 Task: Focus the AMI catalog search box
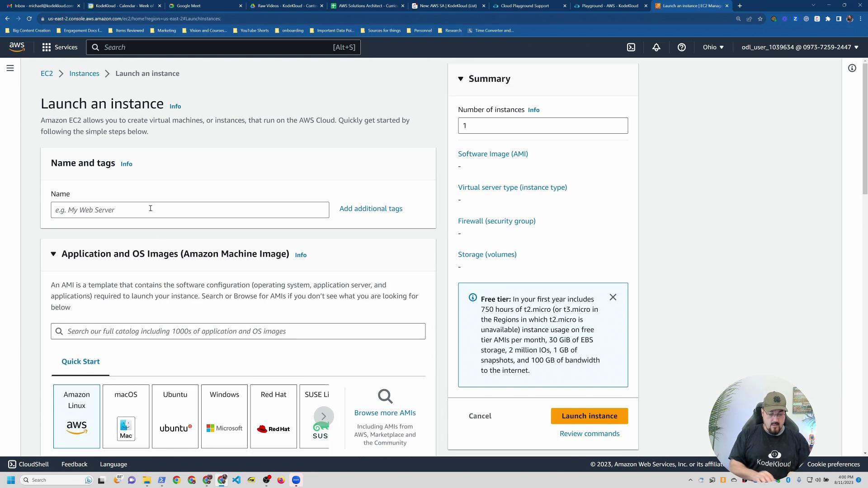[238, 331]
